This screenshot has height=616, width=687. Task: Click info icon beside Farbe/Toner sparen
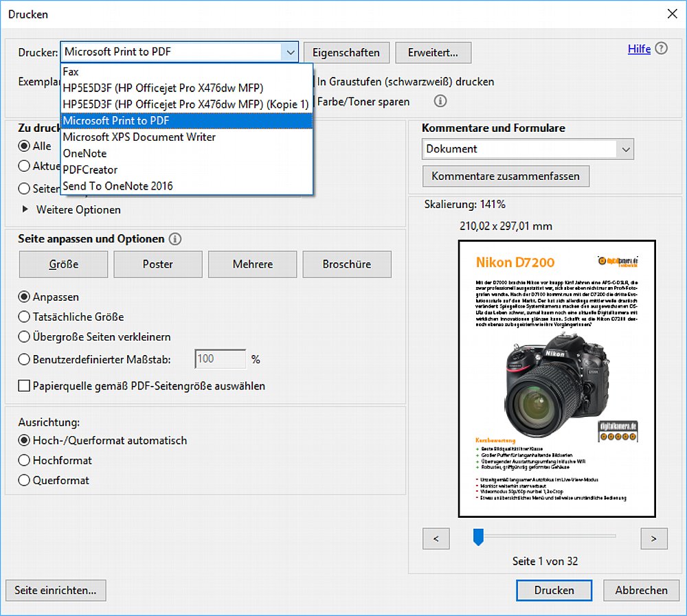tap(440, 102)
